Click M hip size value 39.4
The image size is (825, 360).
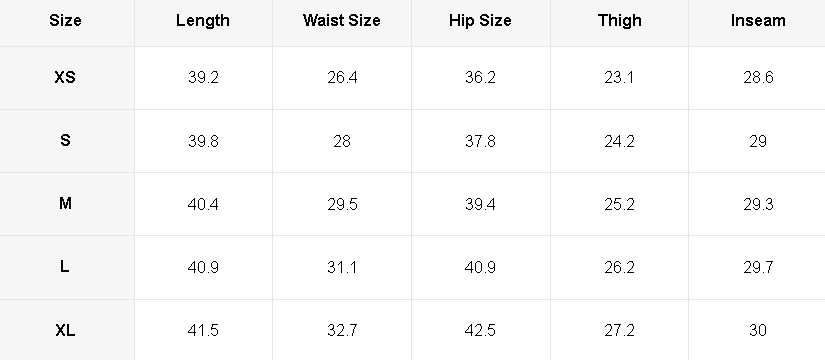coord(480,204)
